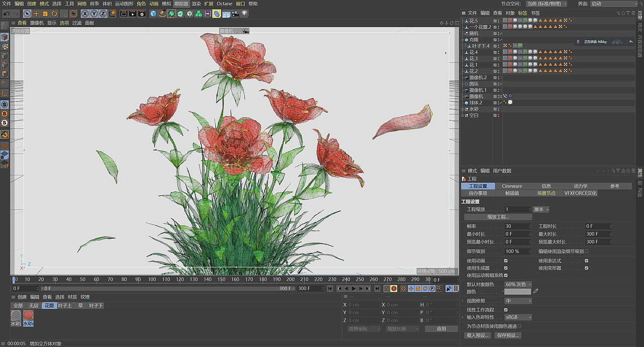Select the Move tool icon
The width and height of the screenshot is (644, 347).
(x=36, y=14)
